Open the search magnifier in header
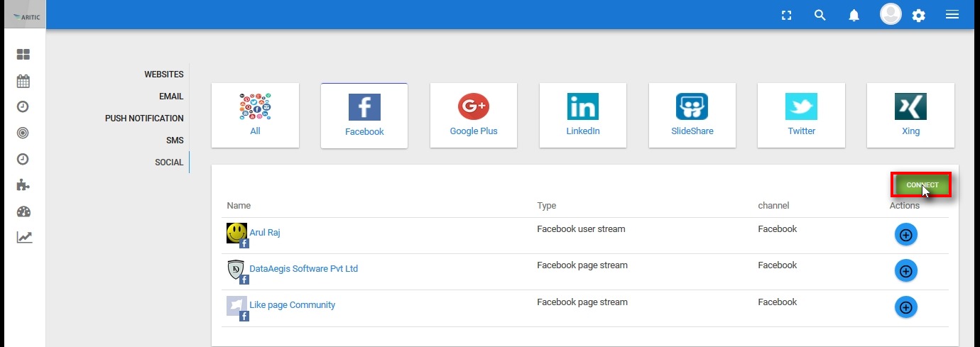Screen dimensions: 980x347 click(820, 15)
